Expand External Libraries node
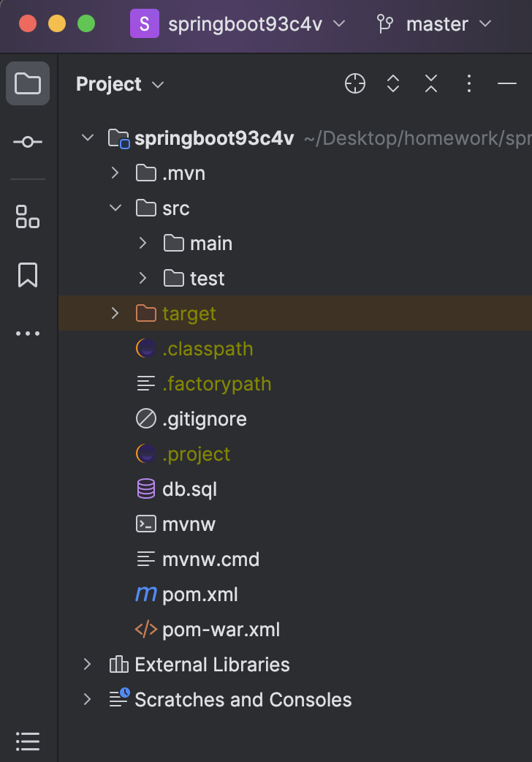 (x=88, y=665)
